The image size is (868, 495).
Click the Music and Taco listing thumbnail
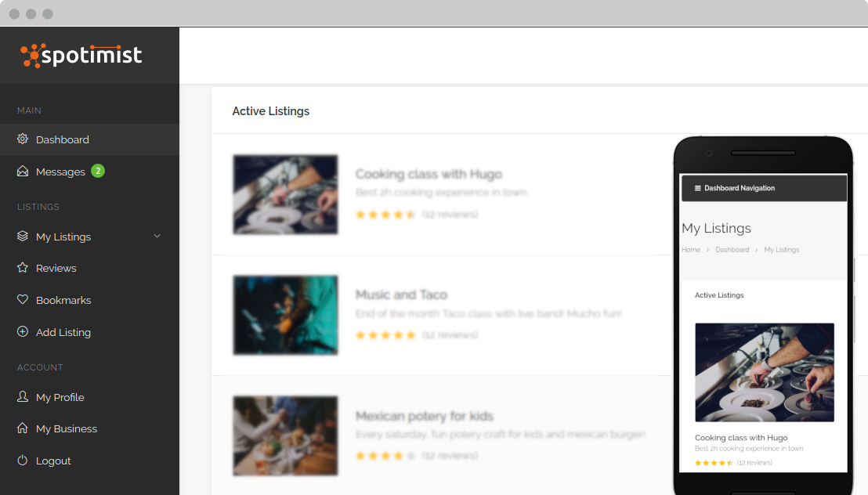285,315
